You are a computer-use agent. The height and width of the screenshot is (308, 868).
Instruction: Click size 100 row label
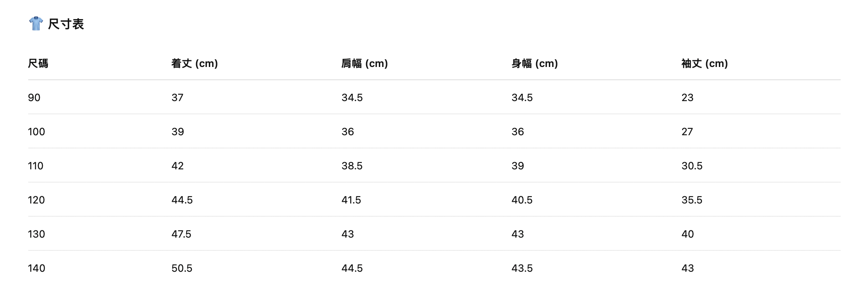click(36, 132)
